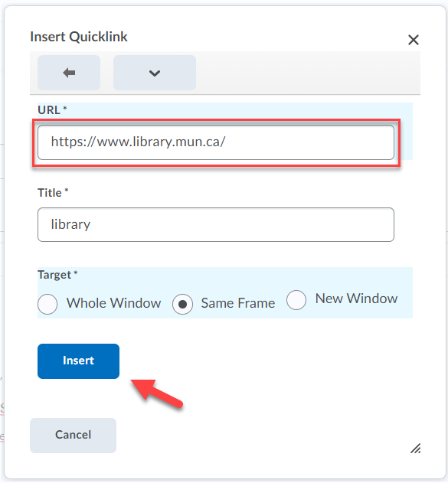Focus the Title field containing library

(216, 224)
